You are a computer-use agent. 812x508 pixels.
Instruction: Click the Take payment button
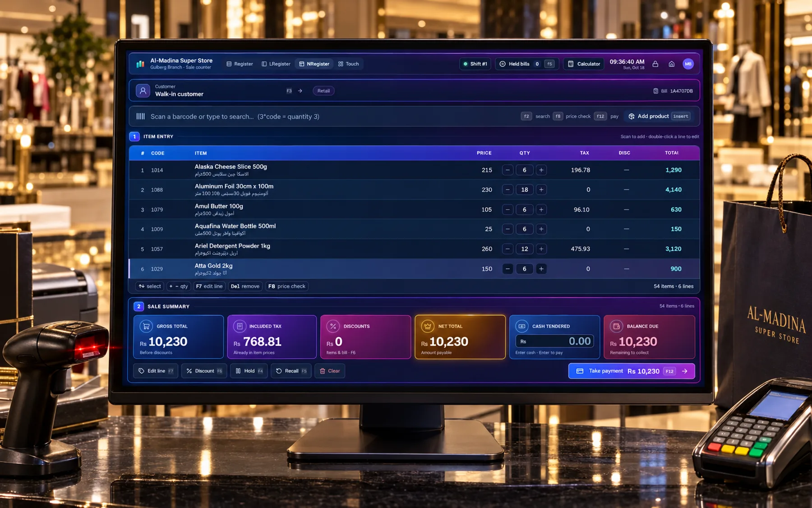[x=632, y=371]
